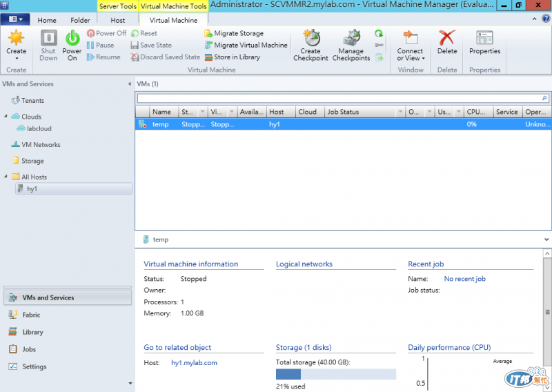The image size is (552, 392).
Task: Click the storage usage bar
Action: pos(336,374)
